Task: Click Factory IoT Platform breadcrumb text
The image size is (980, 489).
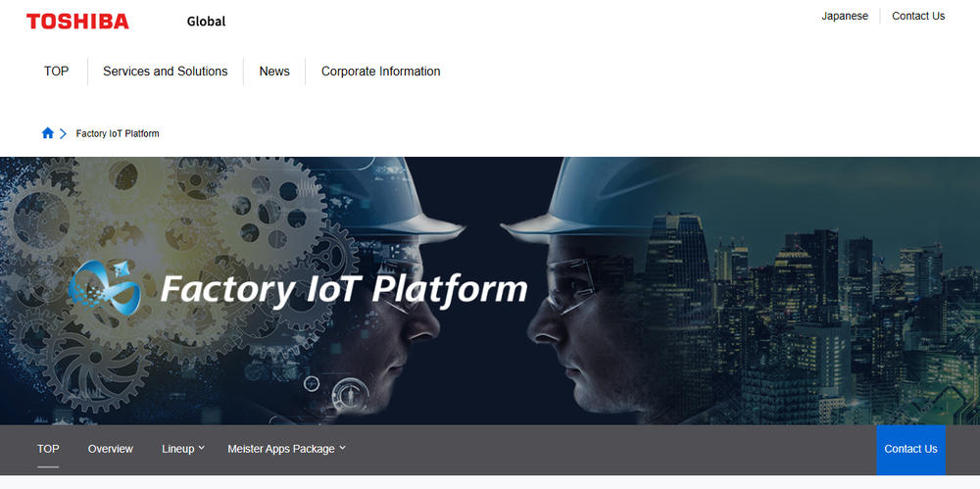Action: click(x=118, y=134)
